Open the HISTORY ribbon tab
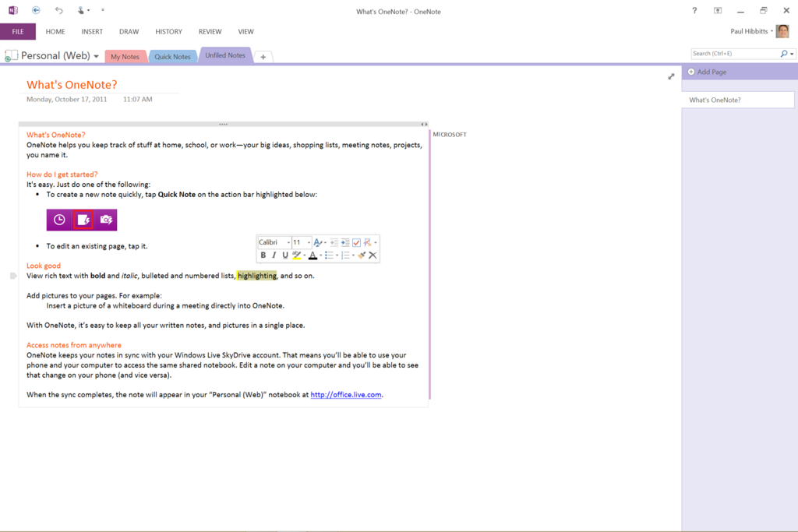The height and width of the screenshot is (532, 798). 168,31
